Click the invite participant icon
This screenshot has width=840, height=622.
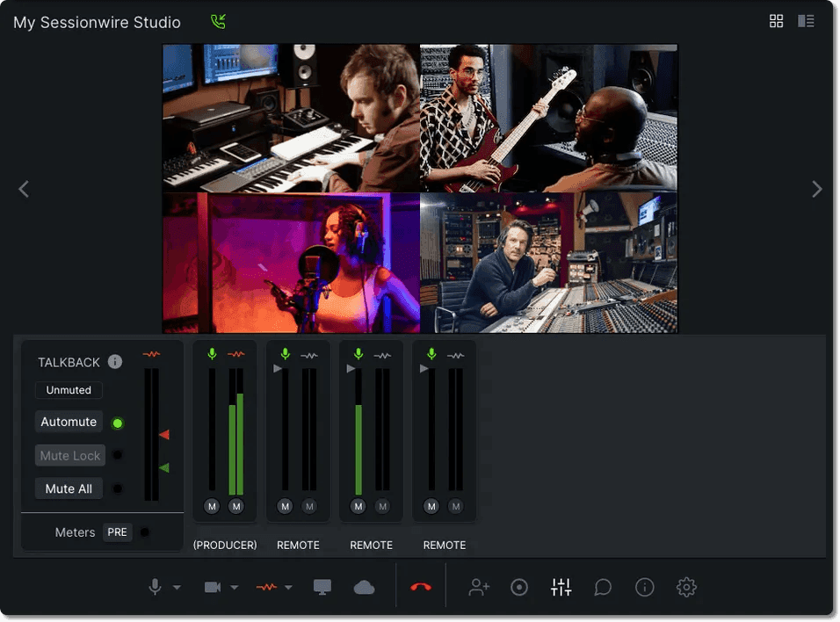point(478,586)
